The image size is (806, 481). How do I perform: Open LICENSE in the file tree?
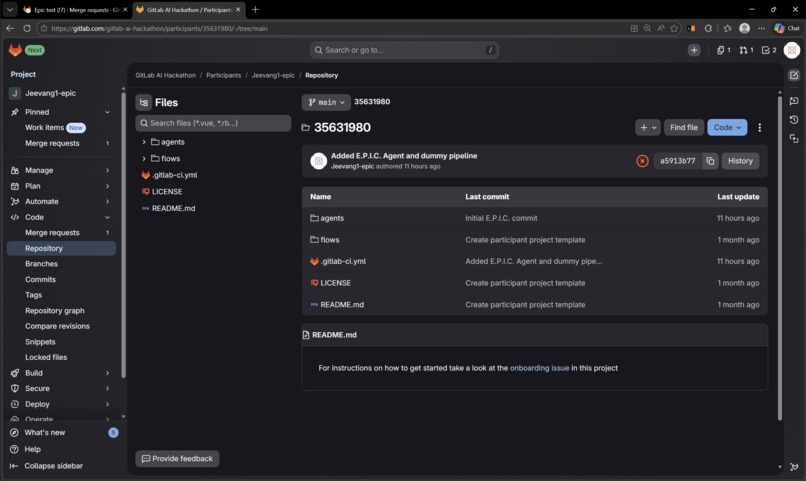point(167,192)
